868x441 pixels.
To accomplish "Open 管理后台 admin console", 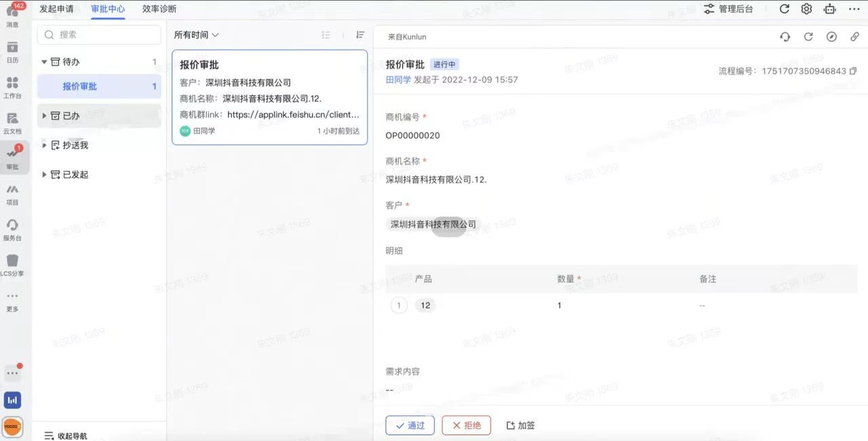I will pyautogui.click(x=728, y=9).
